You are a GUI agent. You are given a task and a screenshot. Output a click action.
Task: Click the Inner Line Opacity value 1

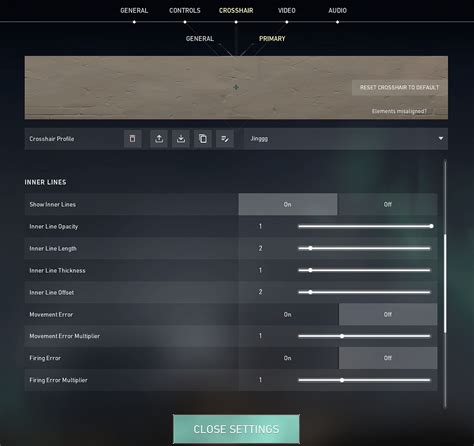(260, 226)
